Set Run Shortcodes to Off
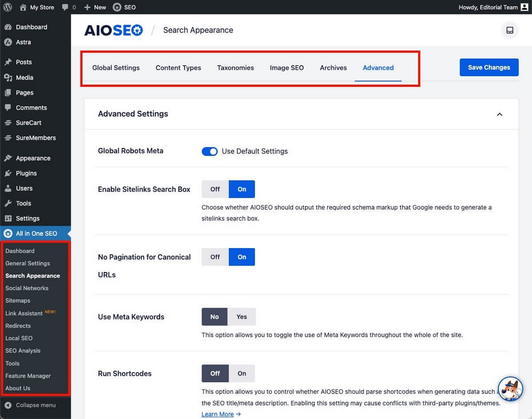 pos(215,374)
